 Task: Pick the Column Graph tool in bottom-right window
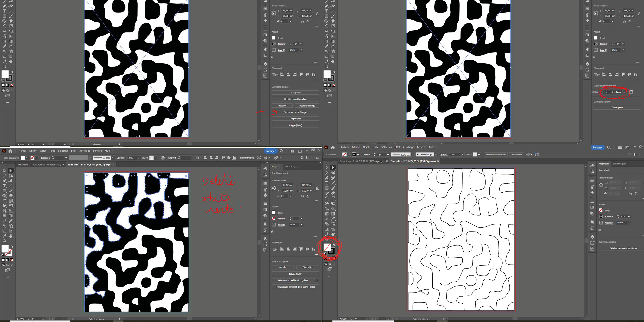coord(327,229)
